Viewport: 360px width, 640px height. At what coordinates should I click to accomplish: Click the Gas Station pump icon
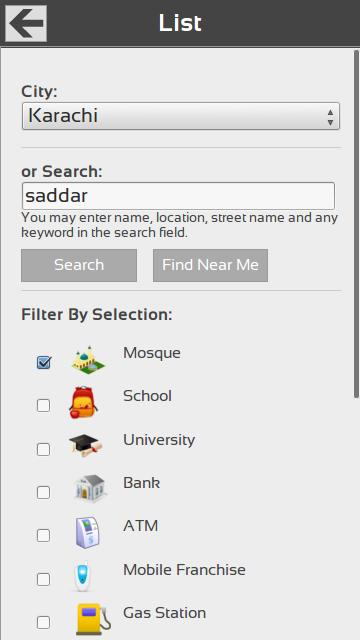click(93, 619)
